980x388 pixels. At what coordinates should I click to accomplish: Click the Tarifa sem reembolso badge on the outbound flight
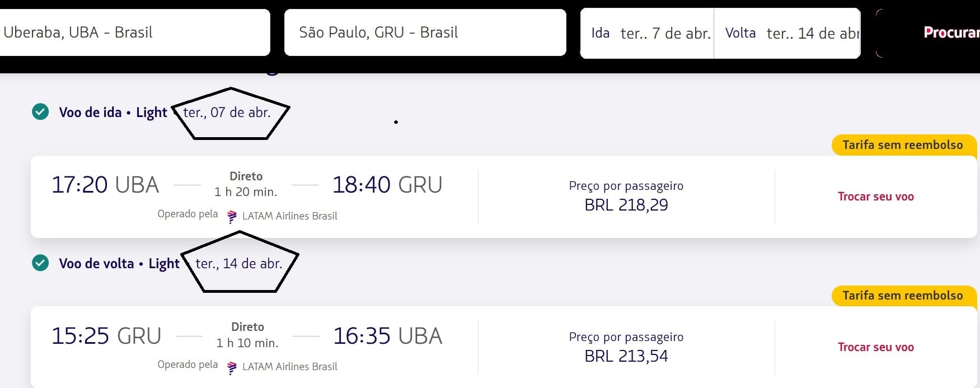coord(902,145)
